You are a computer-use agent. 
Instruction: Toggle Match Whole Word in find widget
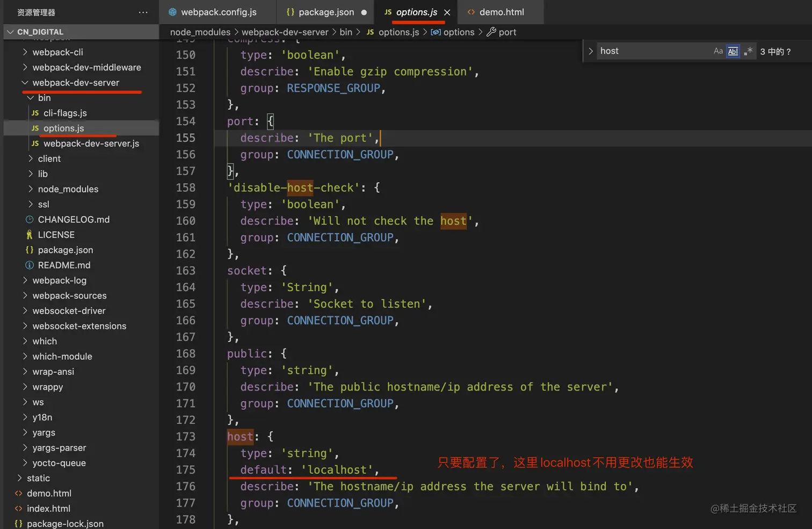tap(733, 52)
